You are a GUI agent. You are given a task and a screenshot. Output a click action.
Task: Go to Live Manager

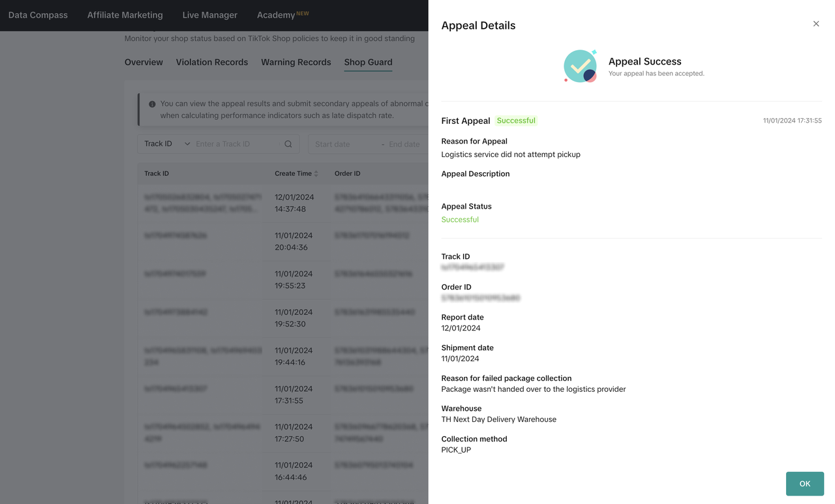[x=210, y=15]
